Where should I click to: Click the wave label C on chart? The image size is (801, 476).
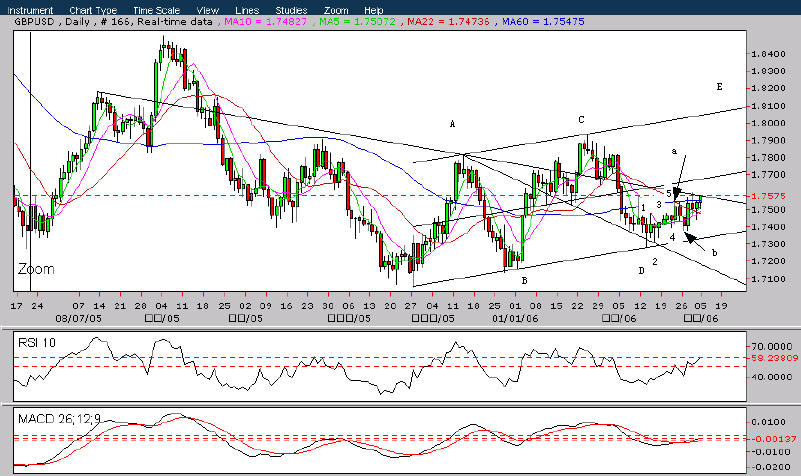point(581,120)
